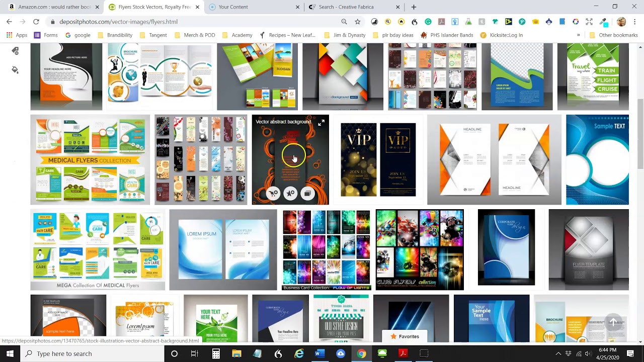Click the Favorites button at bottom
This screenshot has width=644, height=362.
click(405, 336)
